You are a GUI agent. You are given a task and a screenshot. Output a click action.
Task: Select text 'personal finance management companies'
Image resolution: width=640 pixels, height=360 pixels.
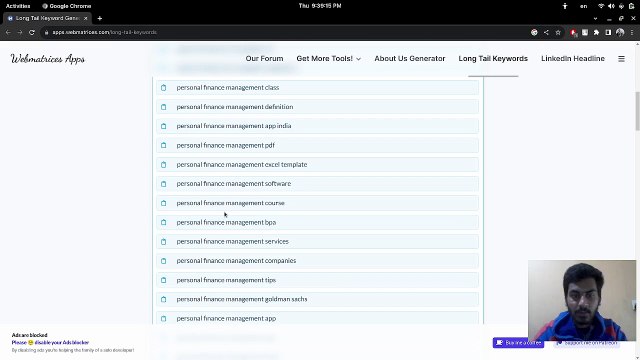(x=236, y=261)
